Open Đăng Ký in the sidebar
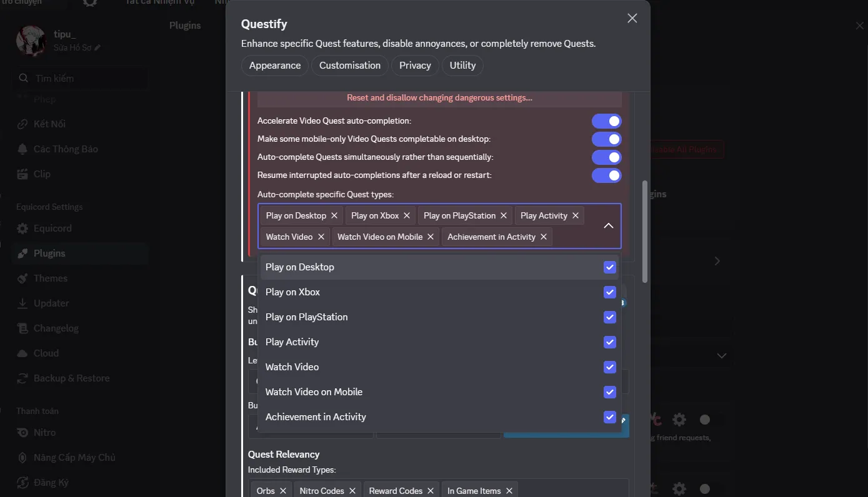The height and width of the screenshot is (497, 868). pyautogui.click(x=80, y=483)
